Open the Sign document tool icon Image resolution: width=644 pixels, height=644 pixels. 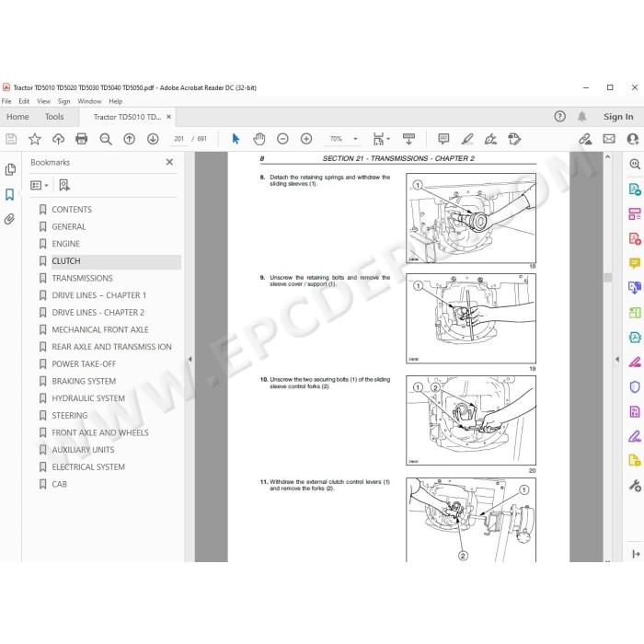click(x=490, y=139)
